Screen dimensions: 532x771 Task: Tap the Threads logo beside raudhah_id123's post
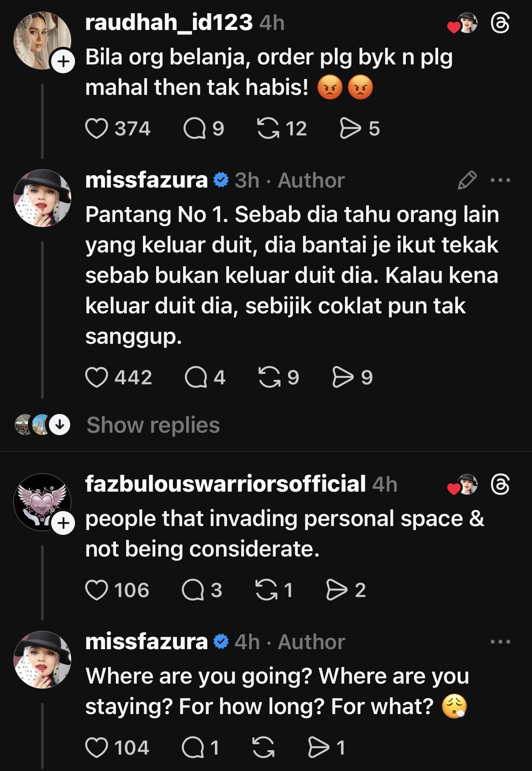500,23
